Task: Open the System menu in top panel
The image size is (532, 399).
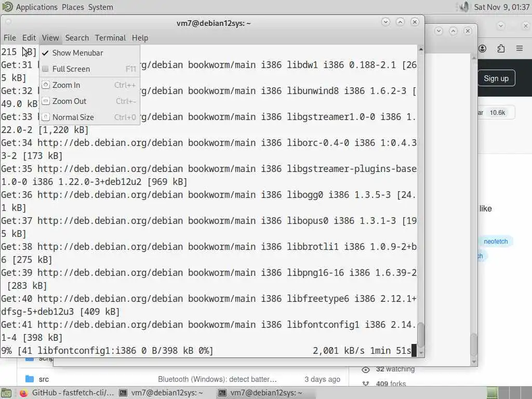Action: click(101, 7)
